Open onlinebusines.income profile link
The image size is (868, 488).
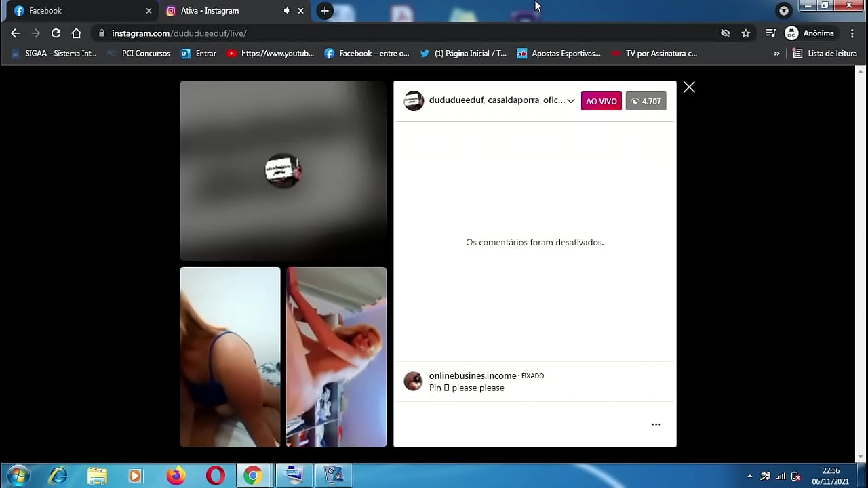point(473,375)
